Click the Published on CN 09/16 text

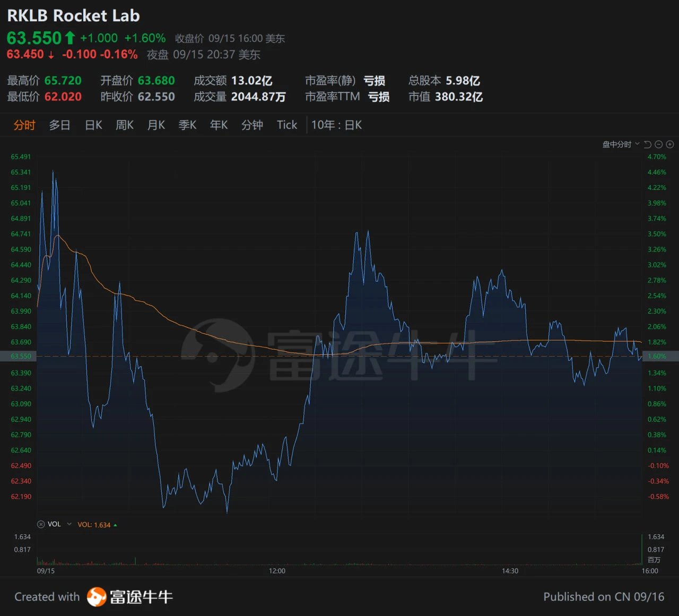click(x=604, y=597)
